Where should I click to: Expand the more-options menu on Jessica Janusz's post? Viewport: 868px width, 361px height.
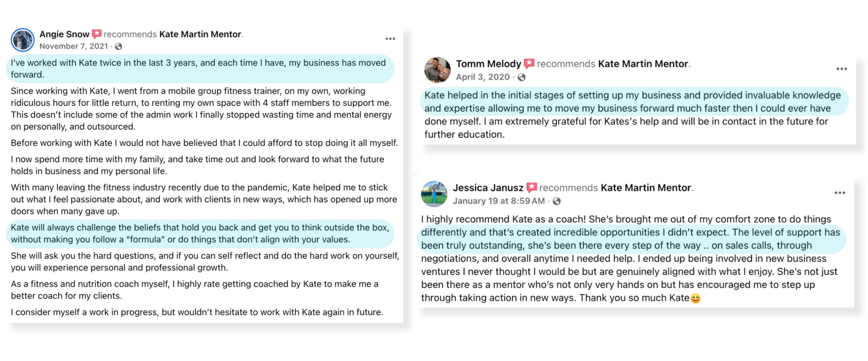coord(840,193)
